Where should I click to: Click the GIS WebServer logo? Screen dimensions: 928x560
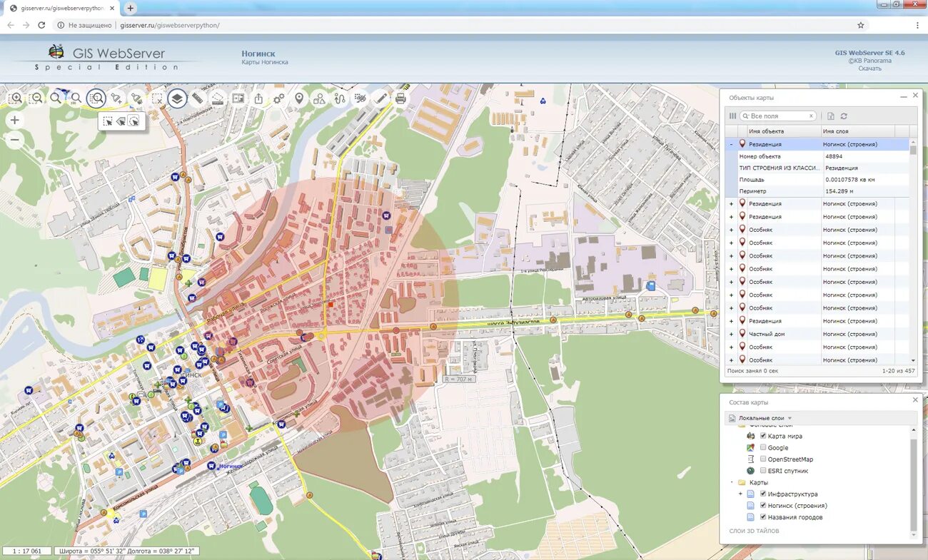106,56
